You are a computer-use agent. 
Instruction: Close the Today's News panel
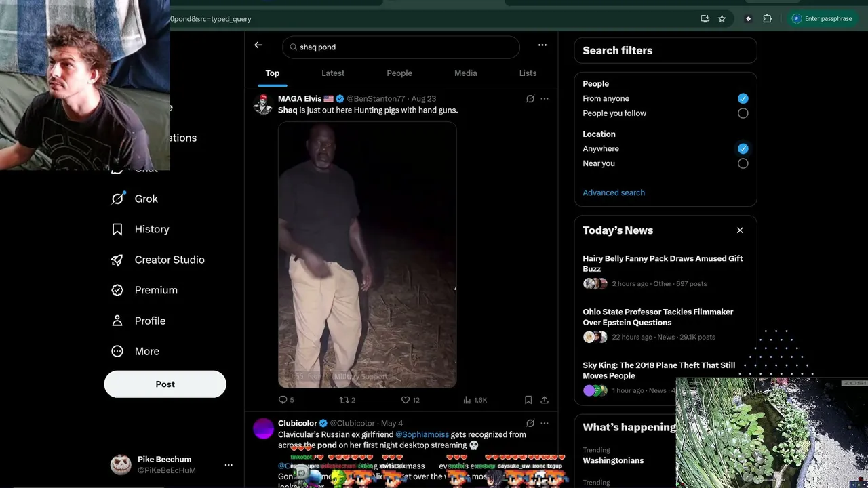[x=740, y=230]
